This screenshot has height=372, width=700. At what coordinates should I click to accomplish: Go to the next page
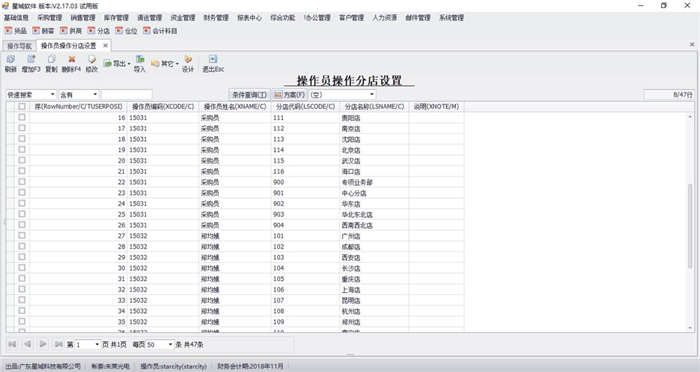point(43,344)
